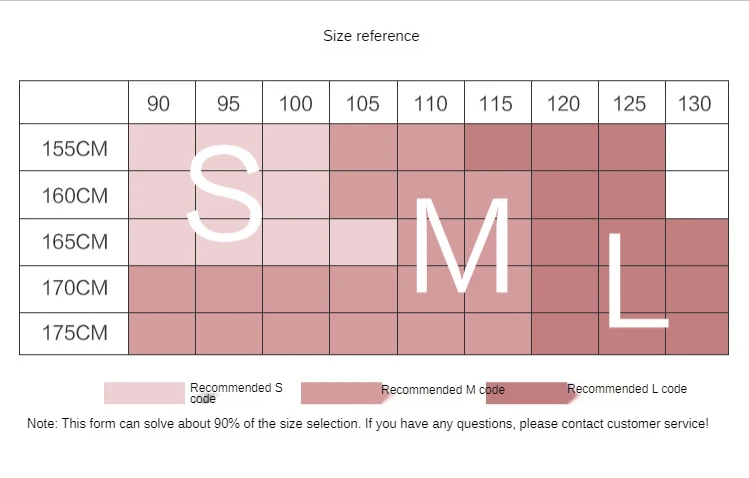Click the 155CM row label
Viewport: 749px width, 478px height.
[x=74, y=148]
